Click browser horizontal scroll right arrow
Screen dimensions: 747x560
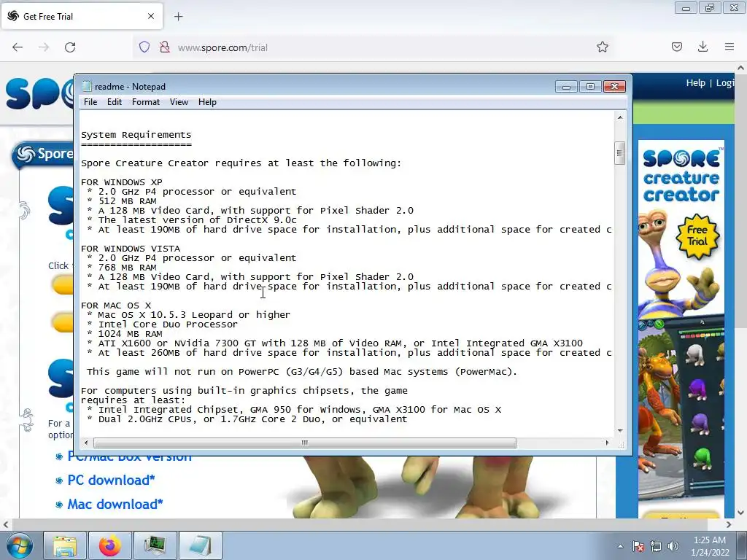[729, 524]
